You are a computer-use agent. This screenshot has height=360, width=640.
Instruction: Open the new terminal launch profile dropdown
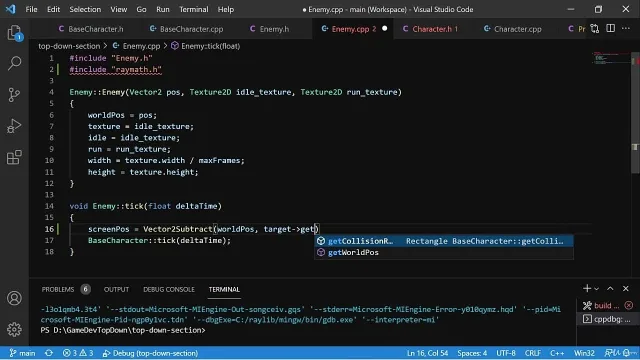pos(596,289)
